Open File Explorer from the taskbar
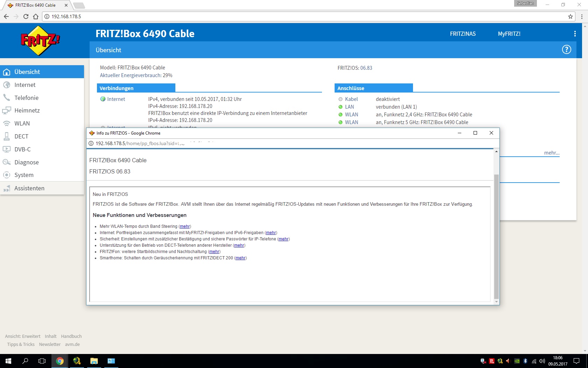 94,361
